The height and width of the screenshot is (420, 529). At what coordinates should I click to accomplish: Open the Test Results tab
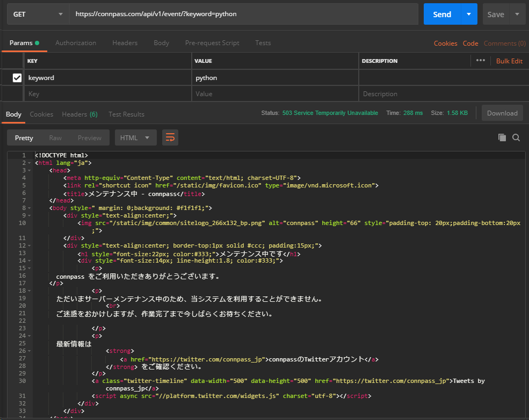tap(126, 114)
